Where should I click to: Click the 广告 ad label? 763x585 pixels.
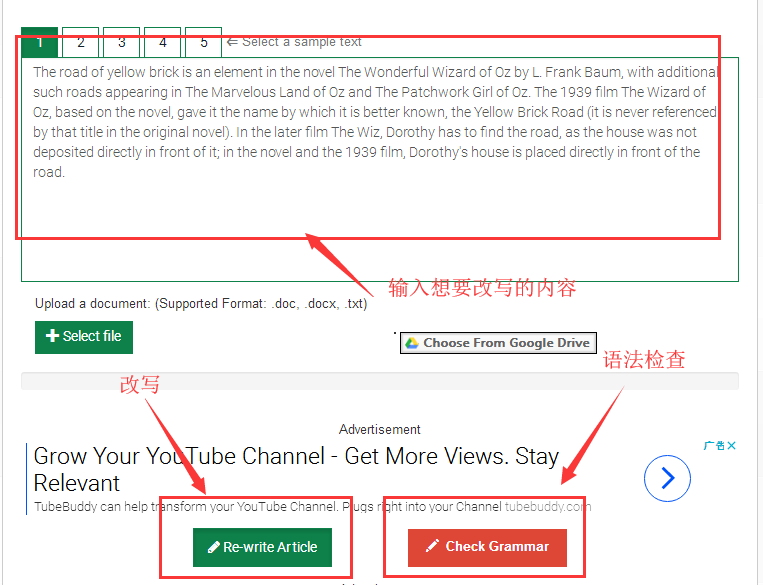pyautogui.click(x=713, y=446)
